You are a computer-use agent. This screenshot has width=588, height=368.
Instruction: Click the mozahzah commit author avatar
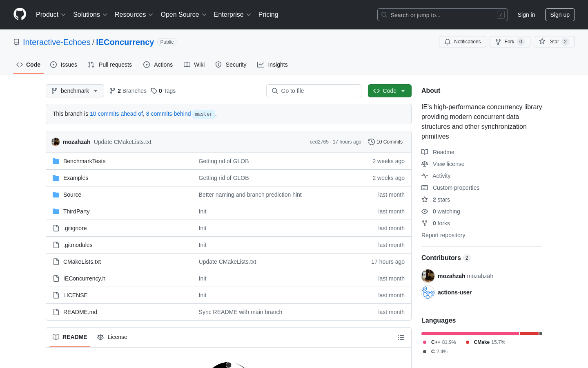(x=56, y=142)
